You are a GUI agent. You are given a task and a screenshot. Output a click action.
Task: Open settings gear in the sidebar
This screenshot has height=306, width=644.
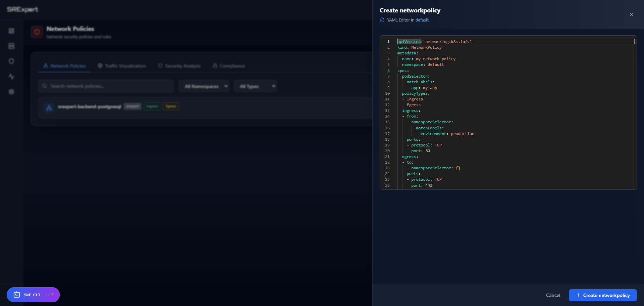pyautogui.click(x=11, y=92)
